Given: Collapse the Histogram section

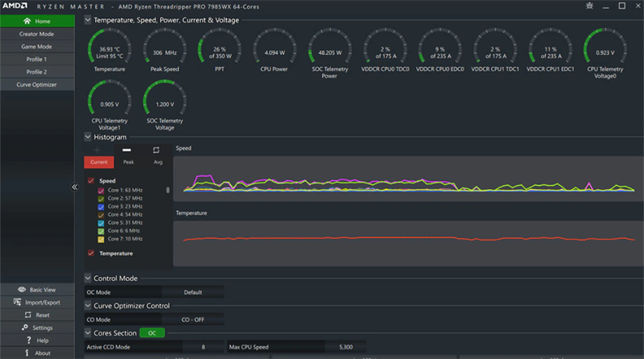Looking at the screenshot, I should click(88, 138).
